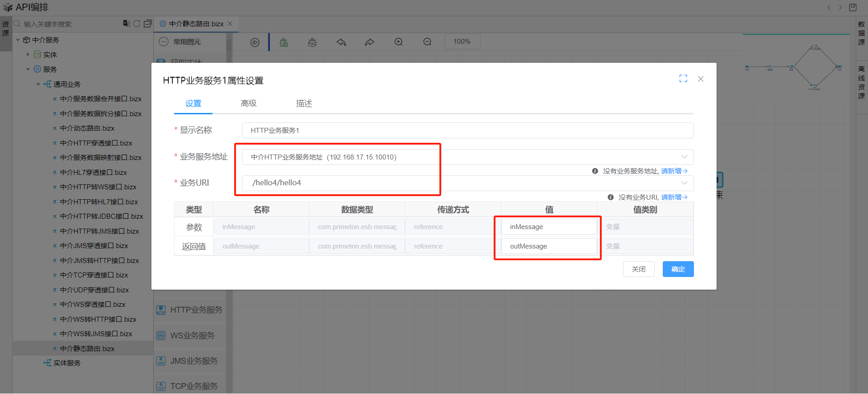
Task: Click the 确定 button
Action: coord(678,269)
